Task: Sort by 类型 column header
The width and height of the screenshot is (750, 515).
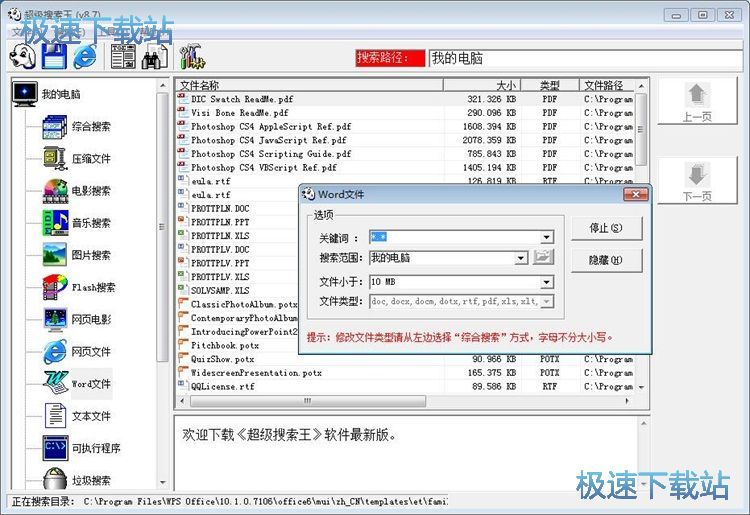Action: click(x=550, y=85)
